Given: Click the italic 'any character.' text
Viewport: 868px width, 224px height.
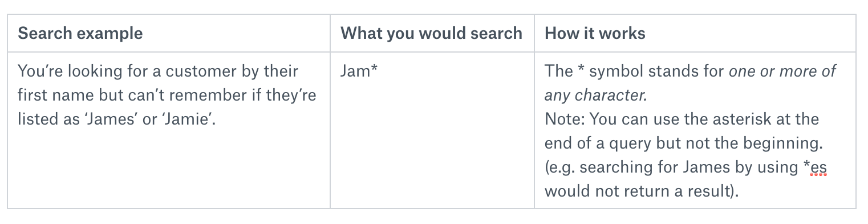Looking at the screenshot, I should pyautogui.click(x=595, y=95).
